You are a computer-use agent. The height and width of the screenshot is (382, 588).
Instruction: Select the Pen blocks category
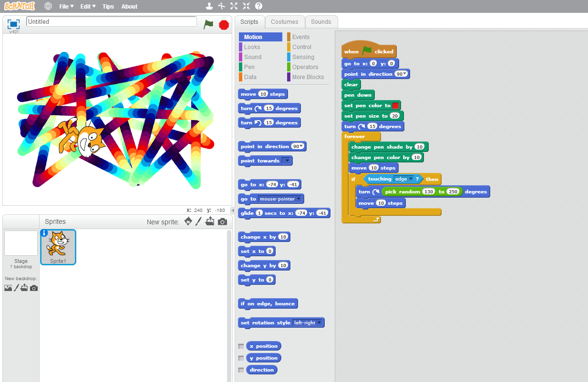[249, 67]
